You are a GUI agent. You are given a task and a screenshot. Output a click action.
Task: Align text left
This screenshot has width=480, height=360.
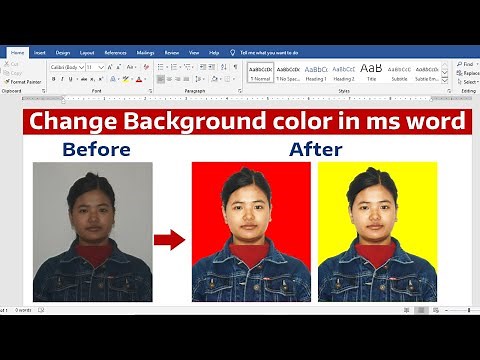pos(161,79)
